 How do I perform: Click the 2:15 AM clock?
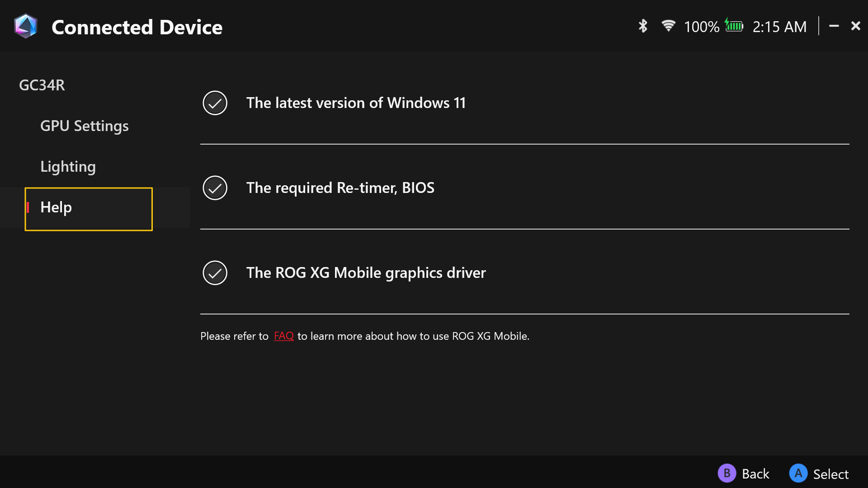tap(779, 27)
